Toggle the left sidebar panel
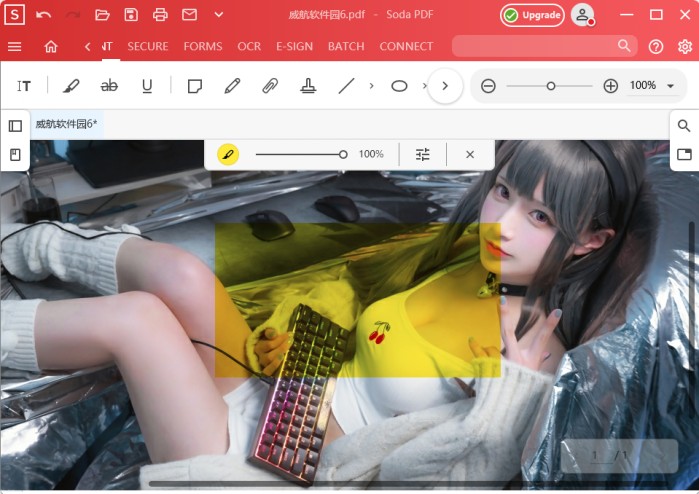This screenshot has width=699, height=494. click(15, 126)
